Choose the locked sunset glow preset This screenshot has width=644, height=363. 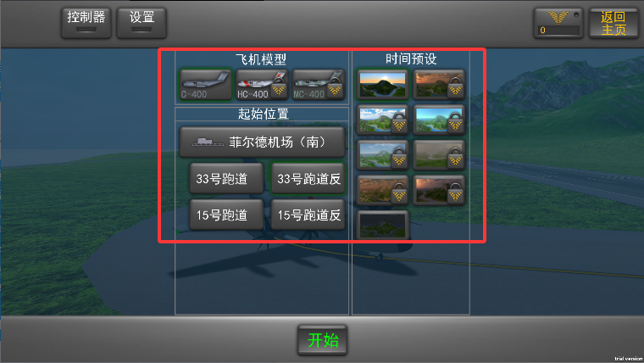[439, 190]
